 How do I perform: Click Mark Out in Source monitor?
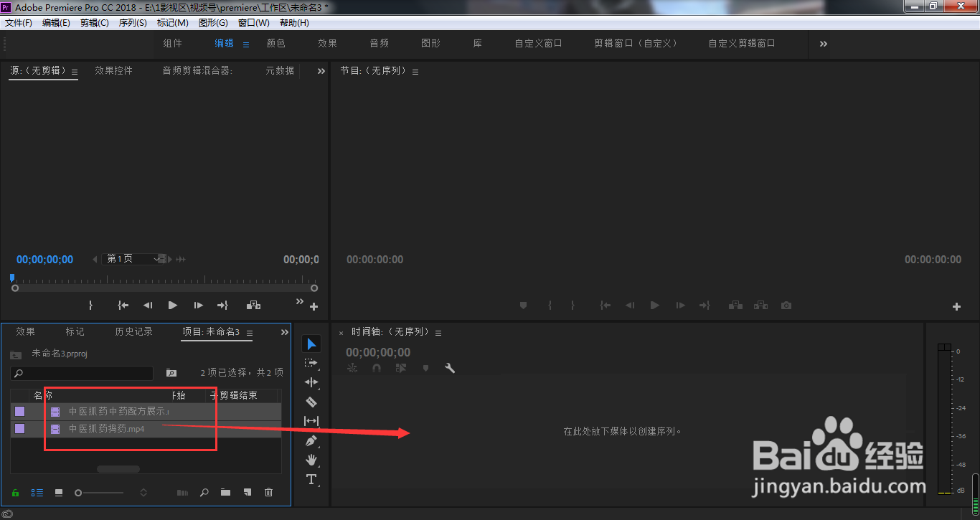[x=90, y=305]
